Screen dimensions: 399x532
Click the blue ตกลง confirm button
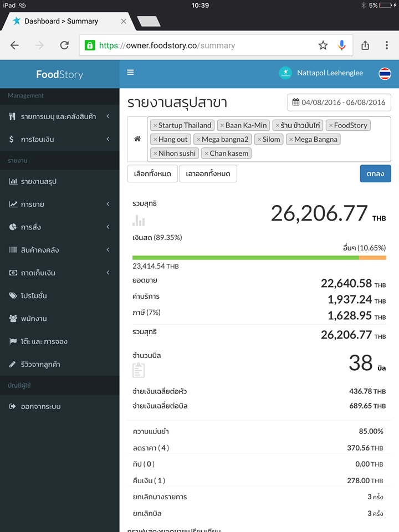375,173
